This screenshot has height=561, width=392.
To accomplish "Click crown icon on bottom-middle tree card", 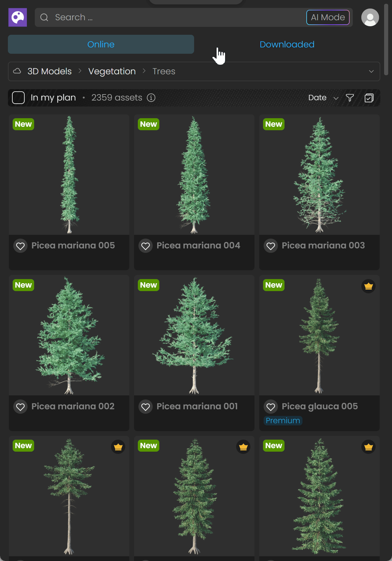I will point(243,447).
